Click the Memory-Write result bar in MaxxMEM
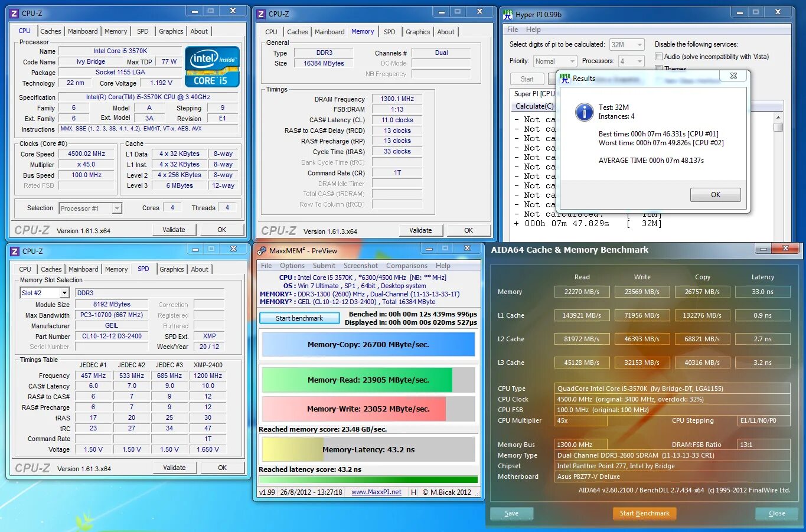Image resolution: width=806 pixels, height=532 pixels. pos(368,409)
